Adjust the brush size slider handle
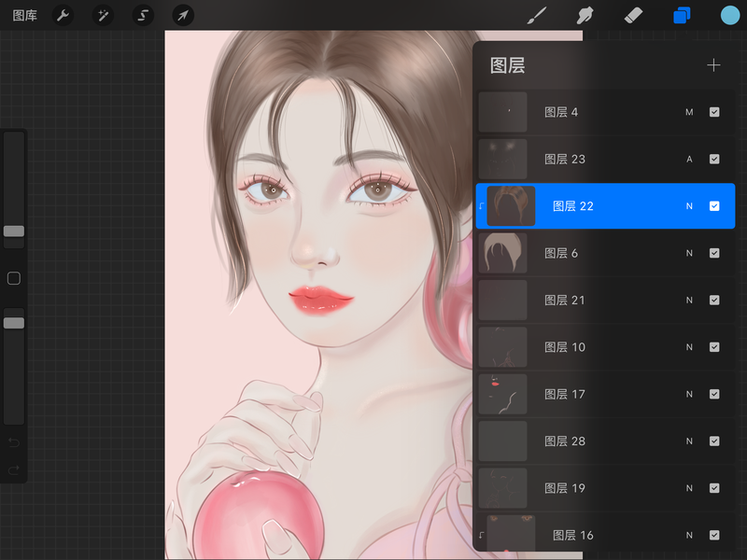 14,231
